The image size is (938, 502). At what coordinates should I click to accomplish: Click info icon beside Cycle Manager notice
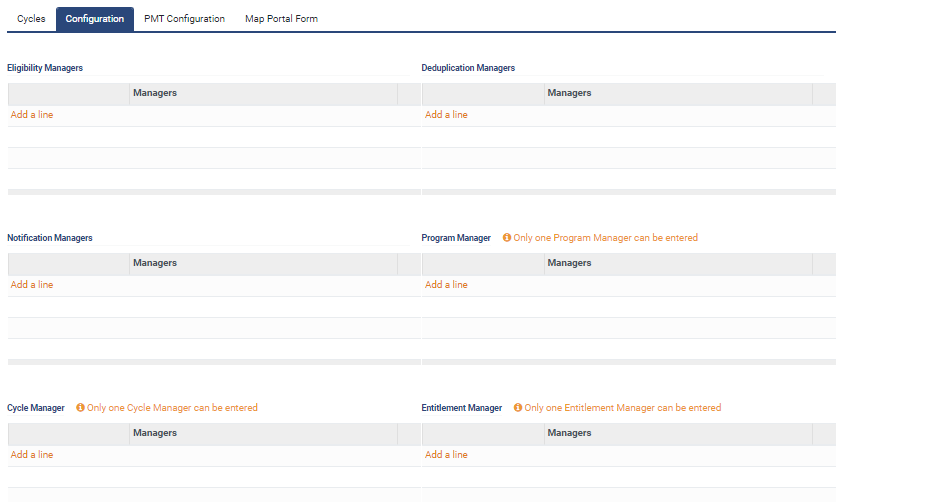tap(81, 408)
